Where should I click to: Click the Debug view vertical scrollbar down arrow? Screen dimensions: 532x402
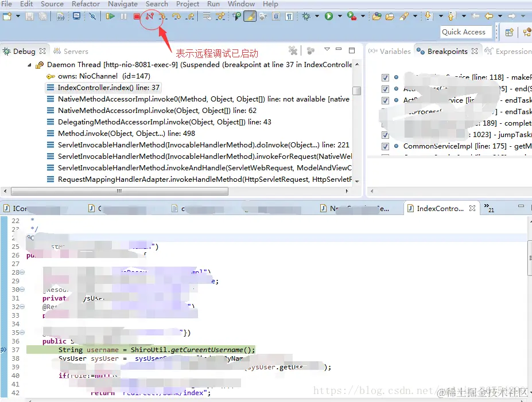[x=357, y=181]
